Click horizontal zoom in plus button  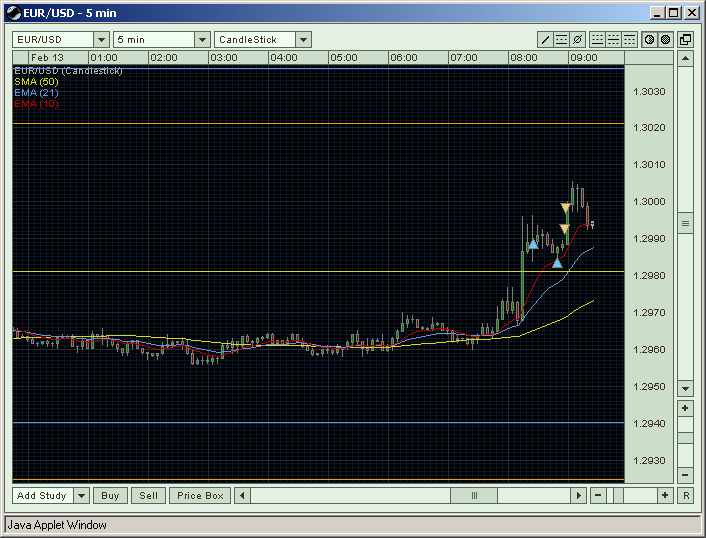[x=664, y=495]
